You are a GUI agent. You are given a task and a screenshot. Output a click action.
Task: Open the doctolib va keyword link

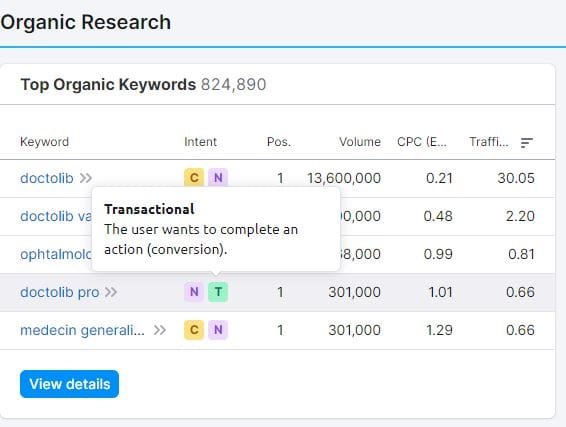click(x=56, y=216)
